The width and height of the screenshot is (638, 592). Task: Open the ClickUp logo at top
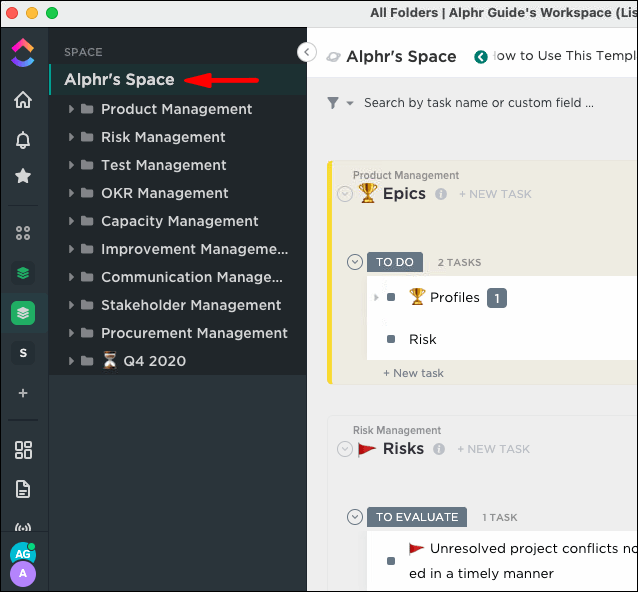coord(23,52)
